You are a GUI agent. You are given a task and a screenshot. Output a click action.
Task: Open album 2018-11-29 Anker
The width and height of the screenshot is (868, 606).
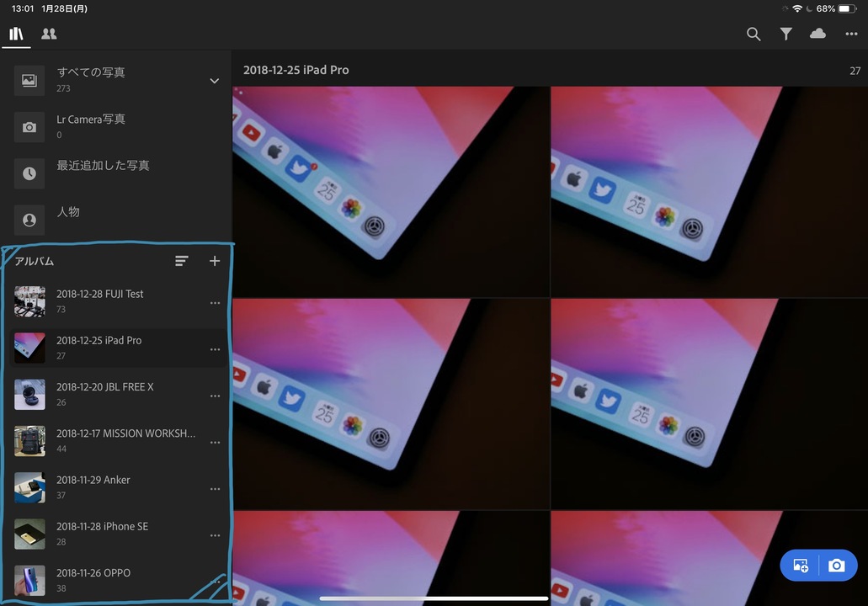pyautogui.click(x=117, y=487)
